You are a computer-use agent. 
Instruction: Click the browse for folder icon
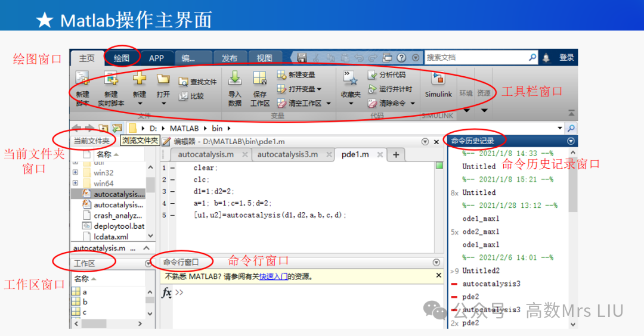point(117,128)
